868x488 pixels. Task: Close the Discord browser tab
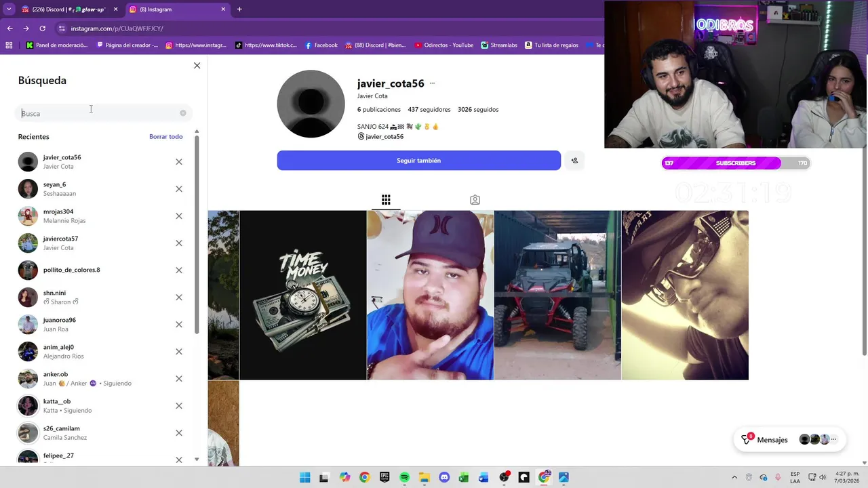point(115,9)
